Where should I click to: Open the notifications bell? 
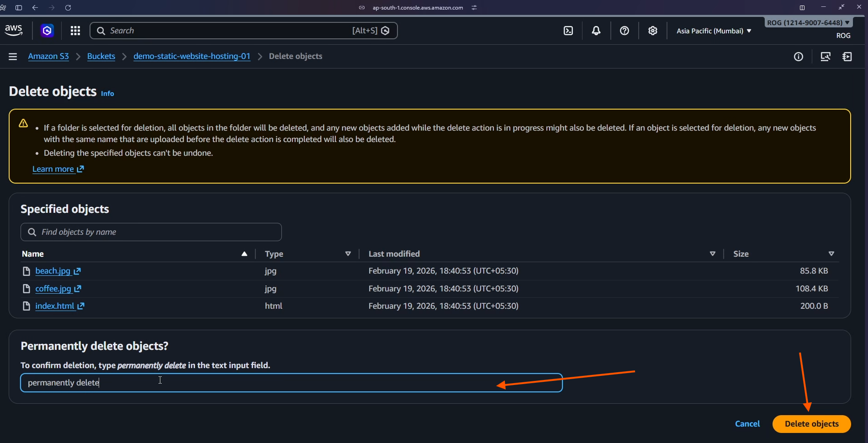(x=596, y=31)
